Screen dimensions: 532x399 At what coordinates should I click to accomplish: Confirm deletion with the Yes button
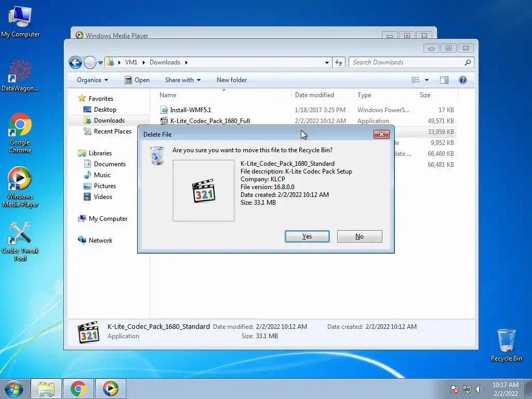307,236
